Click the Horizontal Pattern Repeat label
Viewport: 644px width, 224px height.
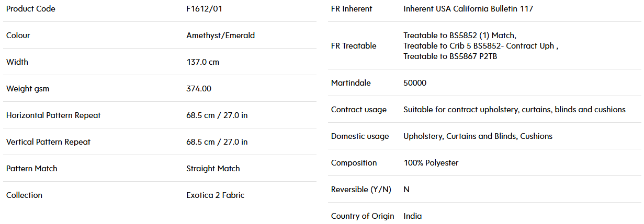point(53,115)
